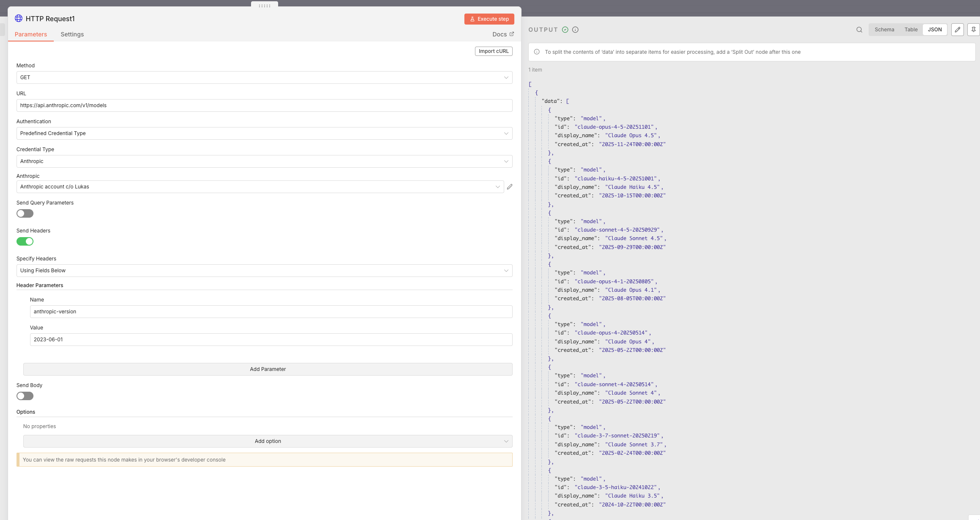Click the Import cURL button
Screen dimensions: 980x520
point(493,51)
